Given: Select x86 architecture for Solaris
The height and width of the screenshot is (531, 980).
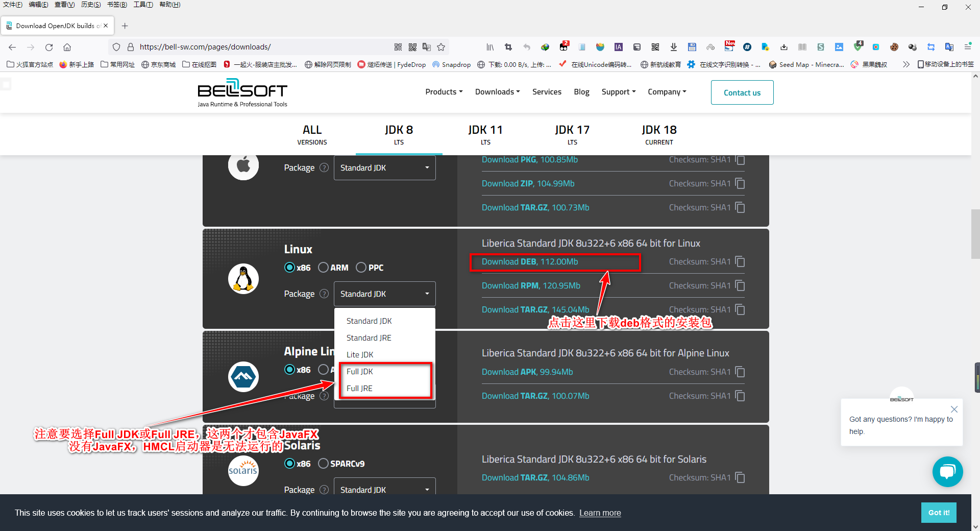Looking at the screenshot, I should tap(289, 464).
